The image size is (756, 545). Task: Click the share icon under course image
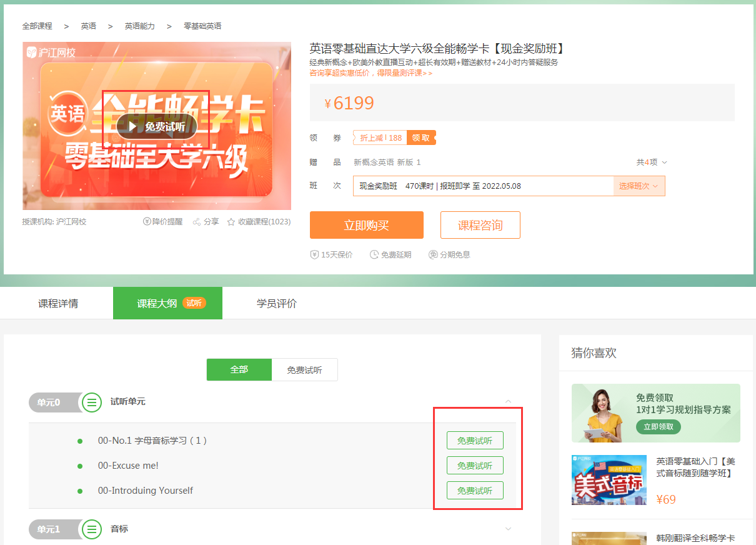(x=197, y=222)
